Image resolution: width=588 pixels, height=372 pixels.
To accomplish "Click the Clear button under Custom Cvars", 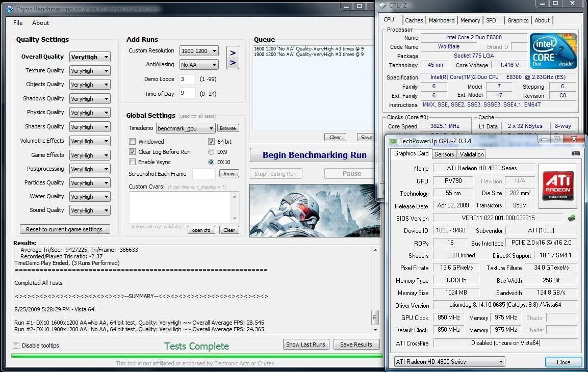I will [x=229, y=230].
